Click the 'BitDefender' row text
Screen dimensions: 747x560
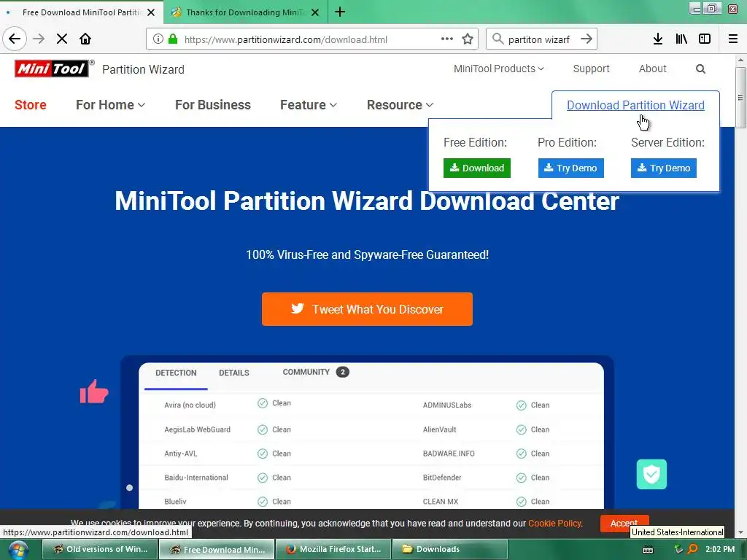pos(442,477)
